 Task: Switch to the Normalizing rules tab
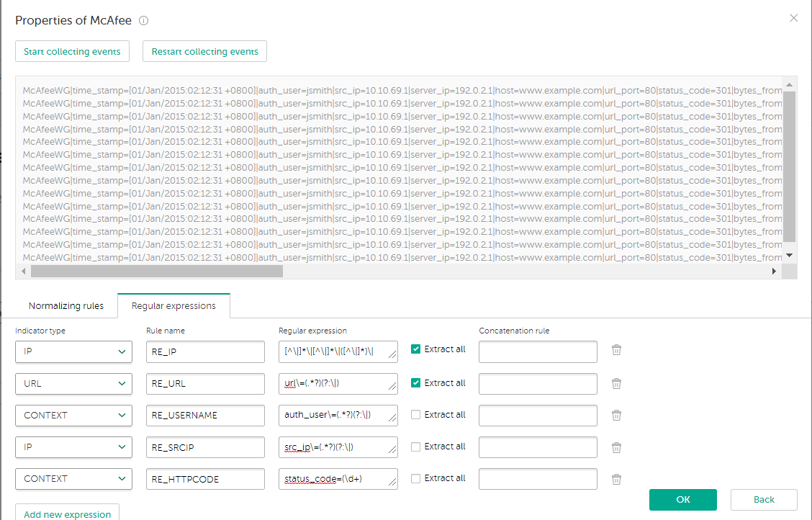pos(66,306)
